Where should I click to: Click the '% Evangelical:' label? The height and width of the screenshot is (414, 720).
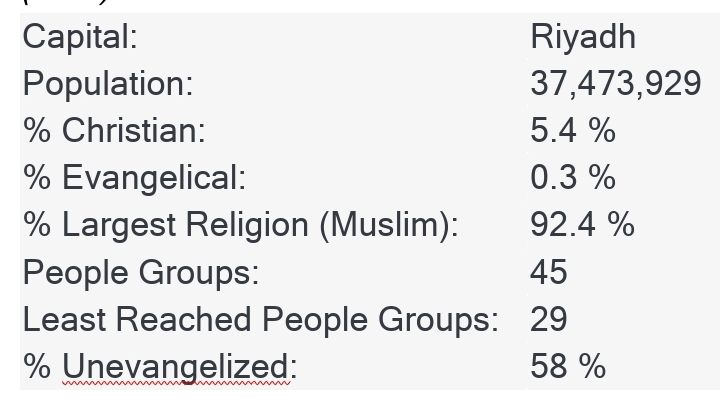pos(133,178)
